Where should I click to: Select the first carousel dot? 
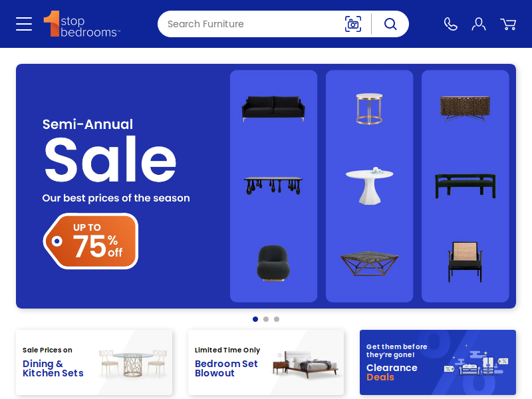point(255,319)
